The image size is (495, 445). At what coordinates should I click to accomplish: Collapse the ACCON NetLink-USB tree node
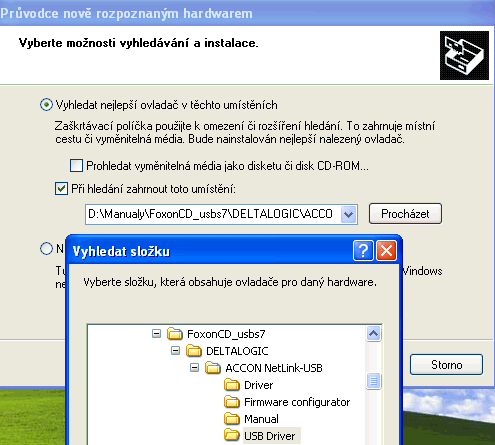pos(194,368)
